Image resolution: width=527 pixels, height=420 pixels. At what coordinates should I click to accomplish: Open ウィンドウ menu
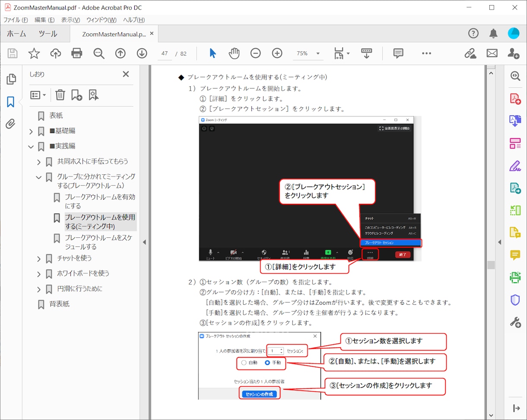click(x=102, y=20)
